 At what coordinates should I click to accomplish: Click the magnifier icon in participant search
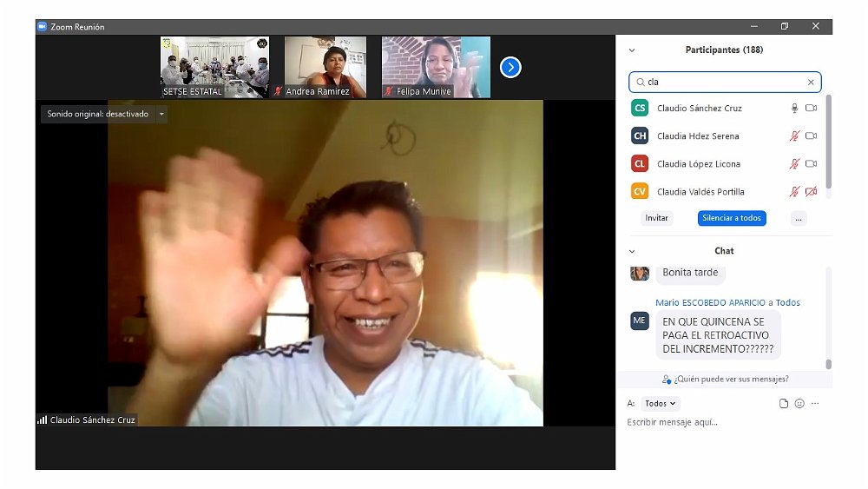click(x=641, y=83)
